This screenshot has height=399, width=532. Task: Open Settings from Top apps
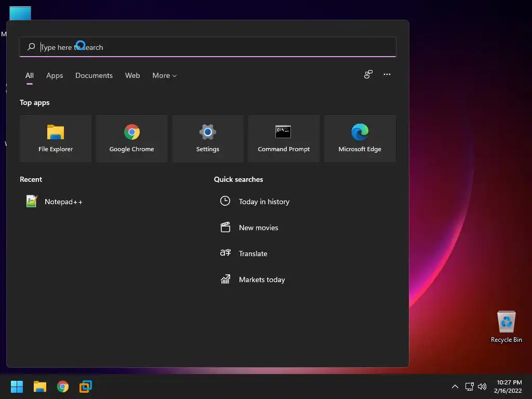point(208,138)
